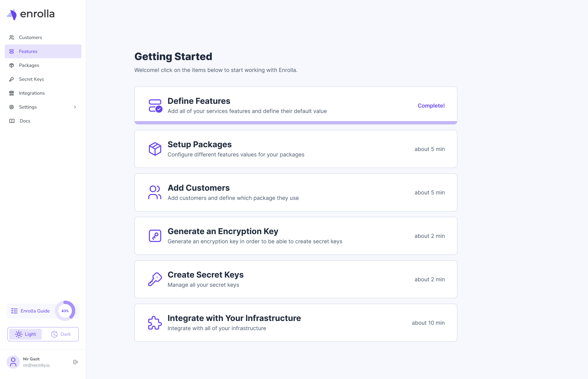Click the Define Features icon with checkmark
The width and height of the screenshot is (588, 379).
[x=155, y=106]
